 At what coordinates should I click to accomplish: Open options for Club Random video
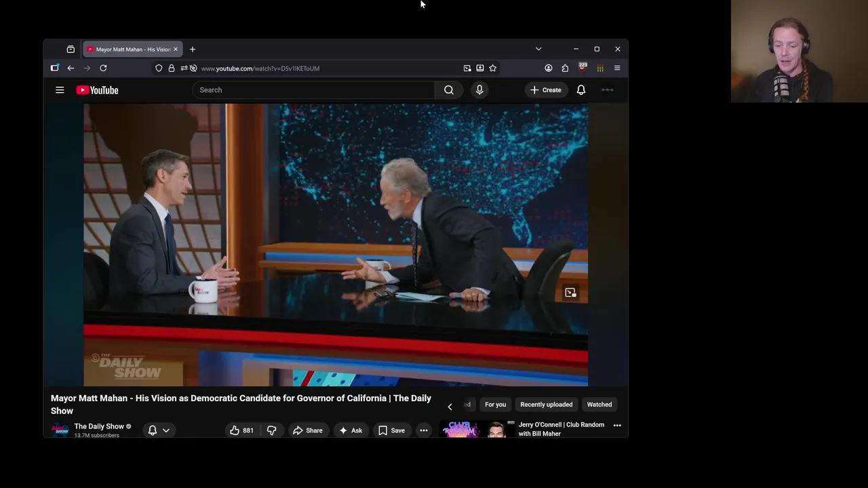point(617,426)
